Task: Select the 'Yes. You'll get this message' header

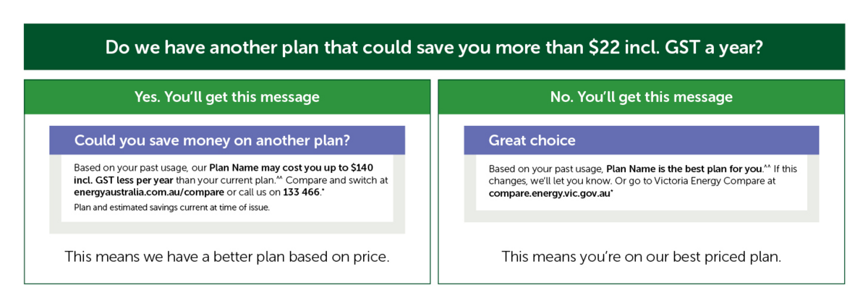Action: [x=227, y=96]
